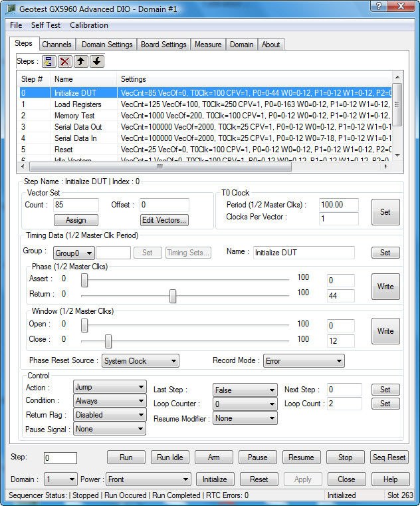
Task: Switch to the About tab
Action: pos(270,45)
